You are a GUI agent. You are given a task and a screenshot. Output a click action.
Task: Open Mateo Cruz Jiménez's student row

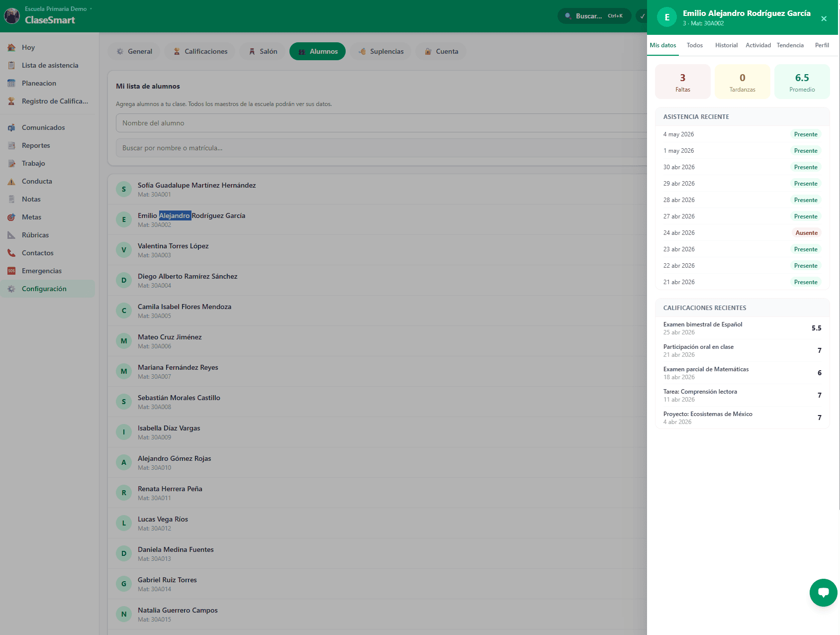point(377,341)
